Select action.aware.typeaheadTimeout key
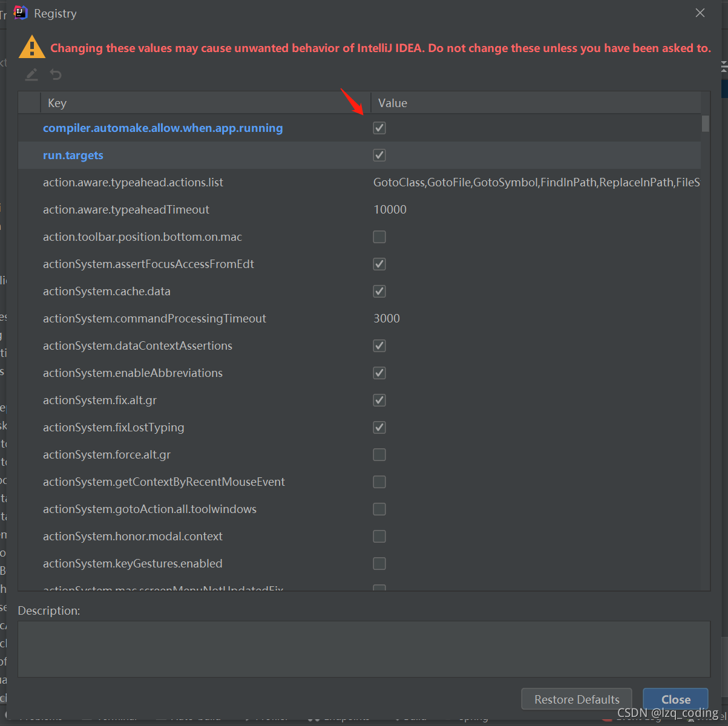 (x=126, y=210)
